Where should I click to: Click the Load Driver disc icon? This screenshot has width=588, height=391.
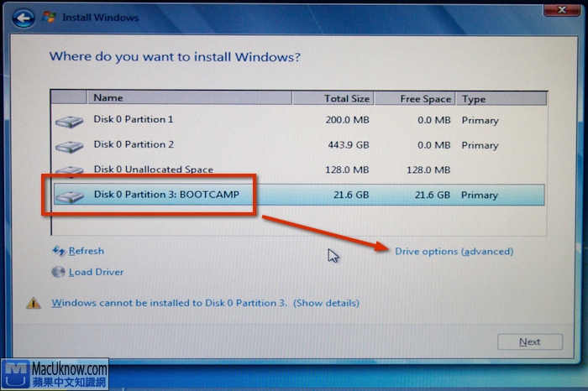pos(58,272)
